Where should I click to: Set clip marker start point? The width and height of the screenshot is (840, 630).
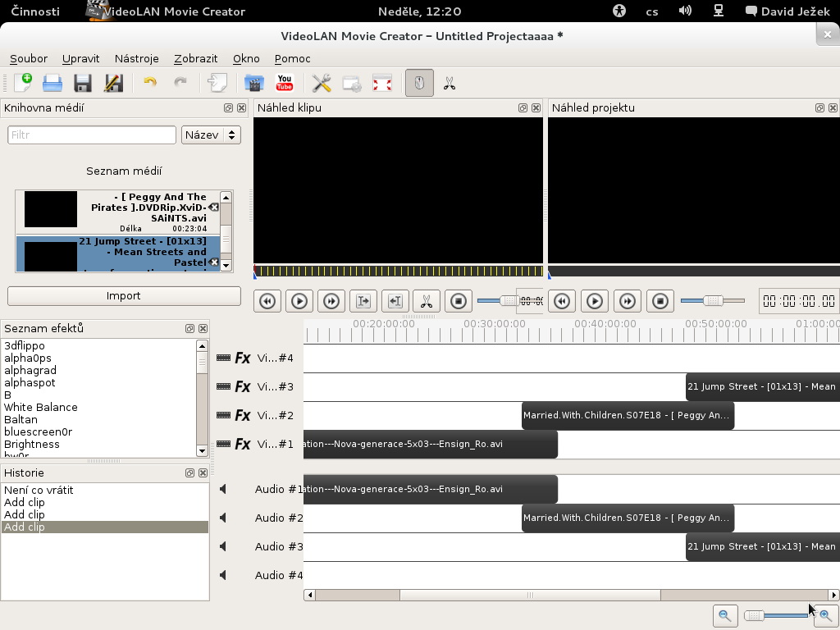click(363, 301)
